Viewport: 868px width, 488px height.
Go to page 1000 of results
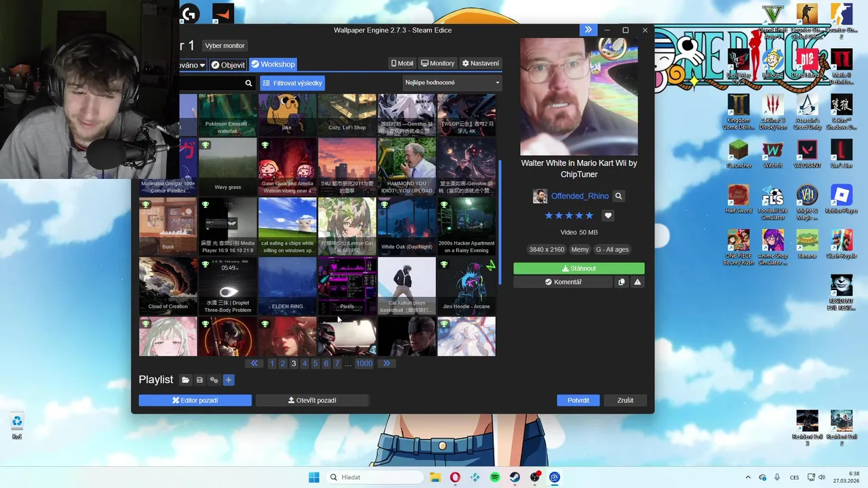pos(364,364)
